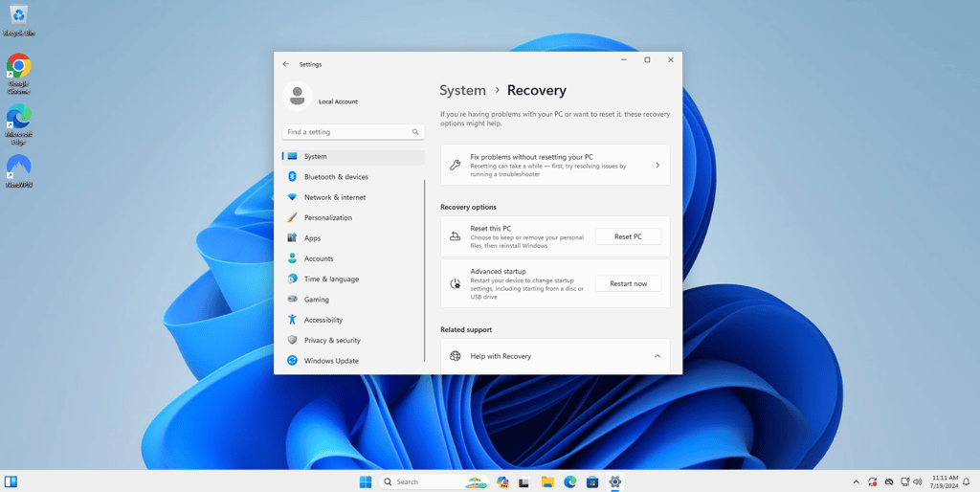This screenshot has width=980, height=492.
Task: Open Google Chrome from the desktop
Action: coord(19,74)
